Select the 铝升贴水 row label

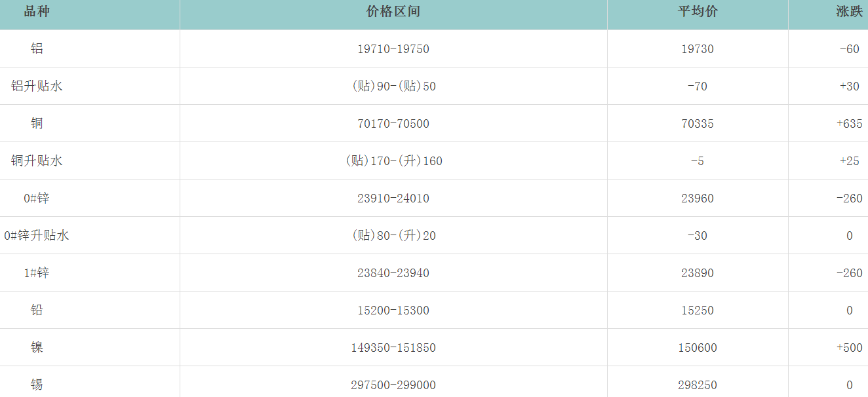pos(37,86)
